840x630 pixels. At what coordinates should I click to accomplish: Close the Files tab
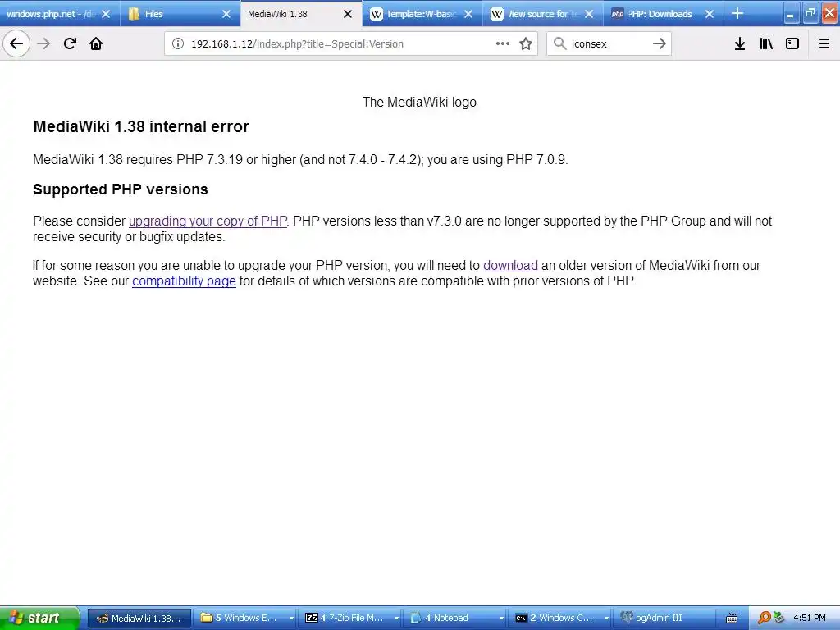click(226, 14)
